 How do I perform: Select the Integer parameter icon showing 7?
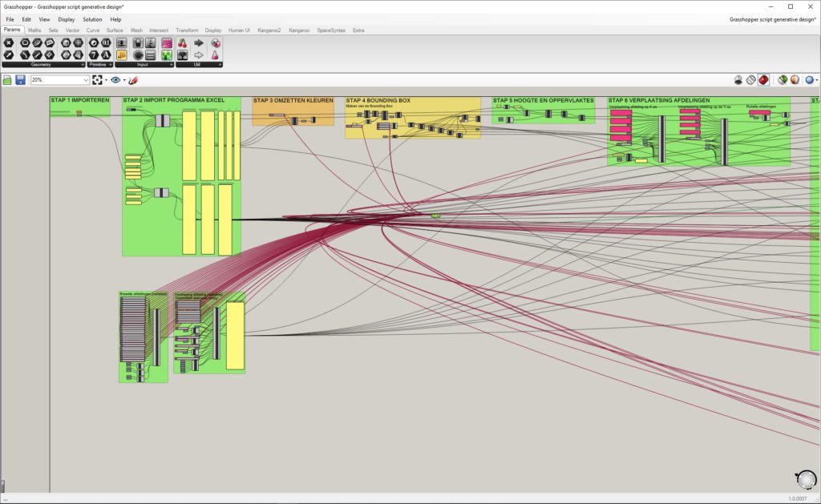pyautogui.click(x=94, y=55)
